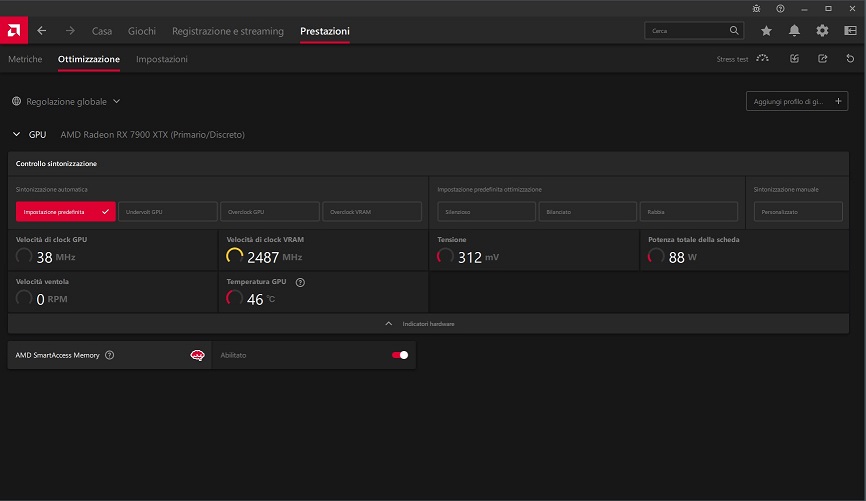Select Bilanciato preset
The image size is (866, 501).
[588, 212]
